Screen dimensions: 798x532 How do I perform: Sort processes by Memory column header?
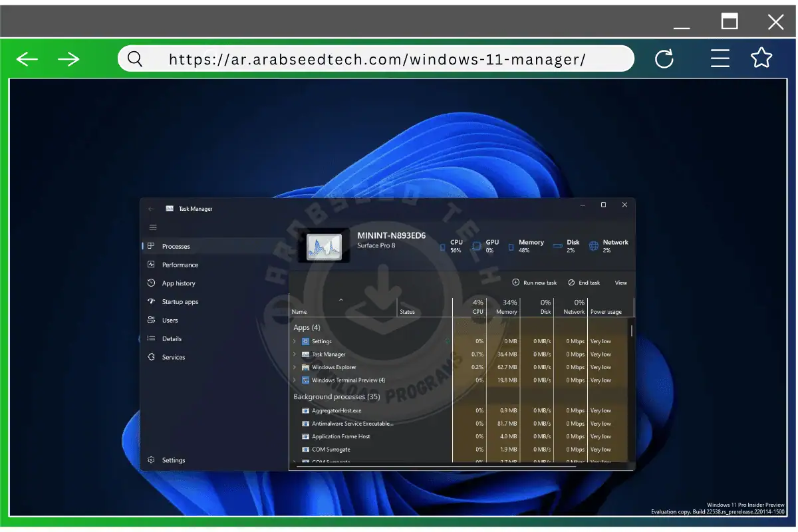(x=505, y=307)
